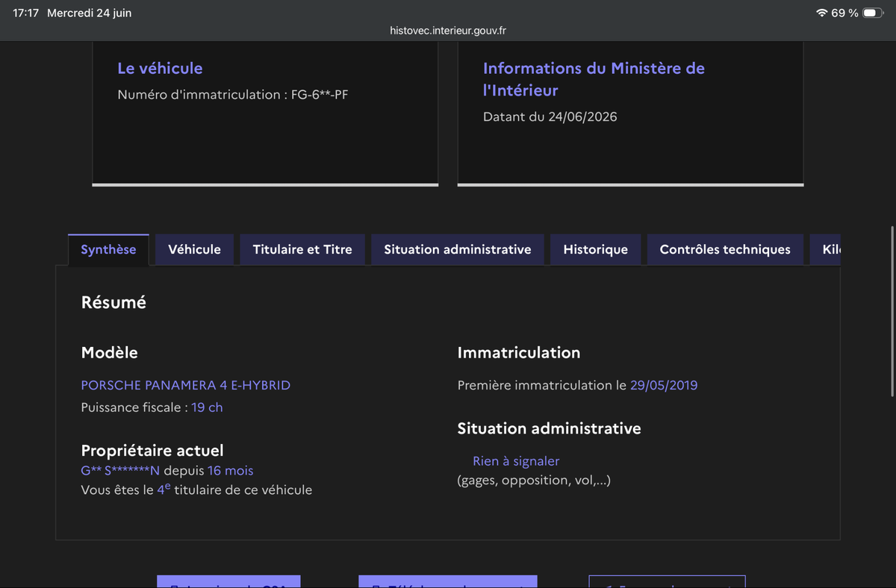The image size is (896, 588).
Task: Click the page vertical scrollbar
Action: [892, 310]
